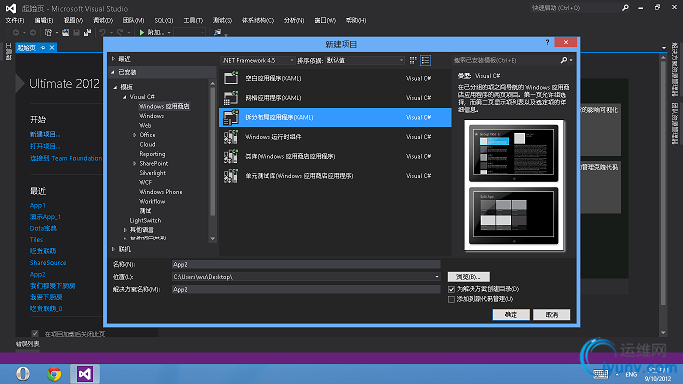683x384 pixels.
Task: Pin the Start Page tab
Action: pos(43,47)
